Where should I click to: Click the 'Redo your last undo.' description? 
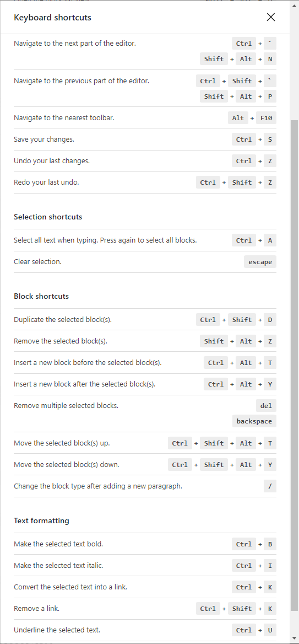tap(46, 182)
